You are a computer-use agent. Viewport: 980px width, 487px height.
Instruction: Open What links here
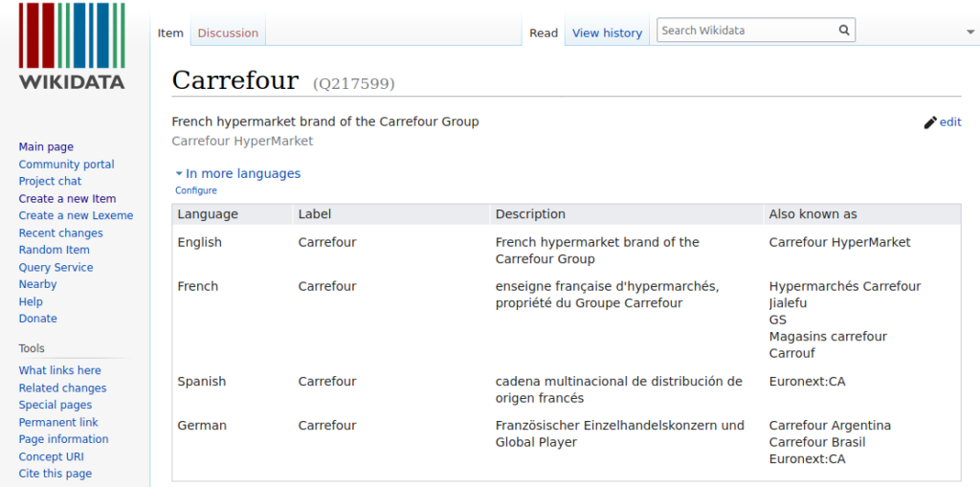(59, 370)
